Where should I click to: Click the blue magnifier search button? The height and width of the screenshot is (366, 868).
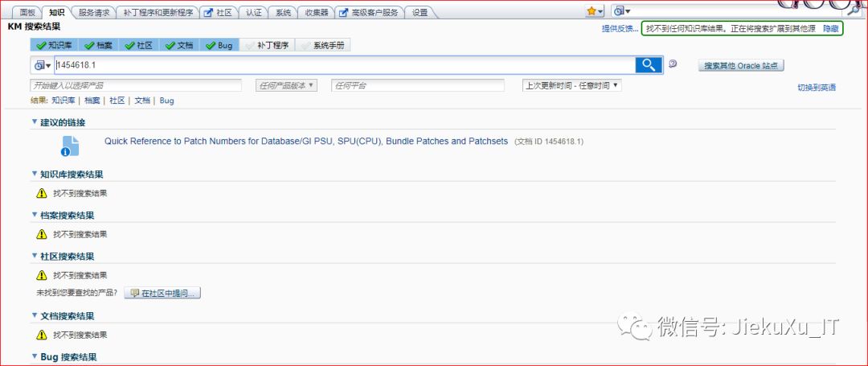649,65
